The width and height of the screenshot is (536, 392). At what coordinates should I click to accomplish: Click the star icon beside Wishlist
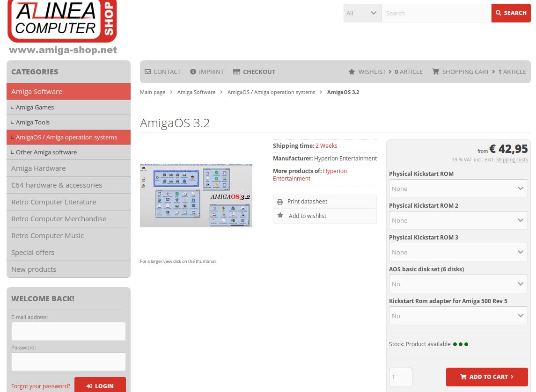352,72
